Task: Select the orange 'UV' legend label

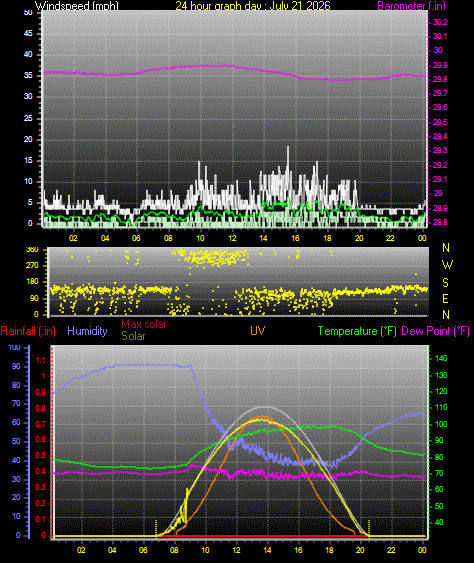Action: tap(257, 331)
